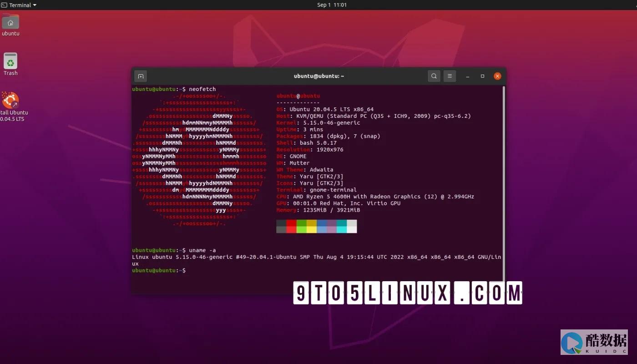Click the terminal window vertical scrollbar
The height and width of the screenshot is (364, 637).
(x=503, y=183)
